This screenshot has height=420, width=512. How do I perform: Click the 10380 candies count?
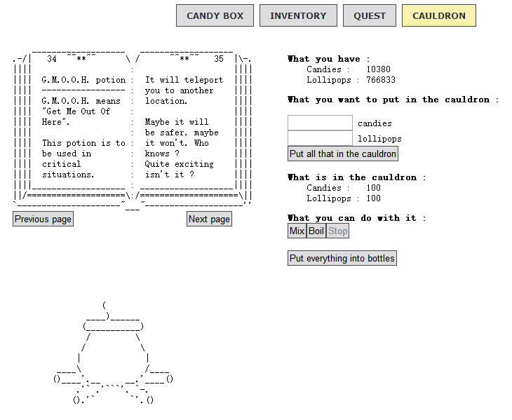tap(378, 69)
